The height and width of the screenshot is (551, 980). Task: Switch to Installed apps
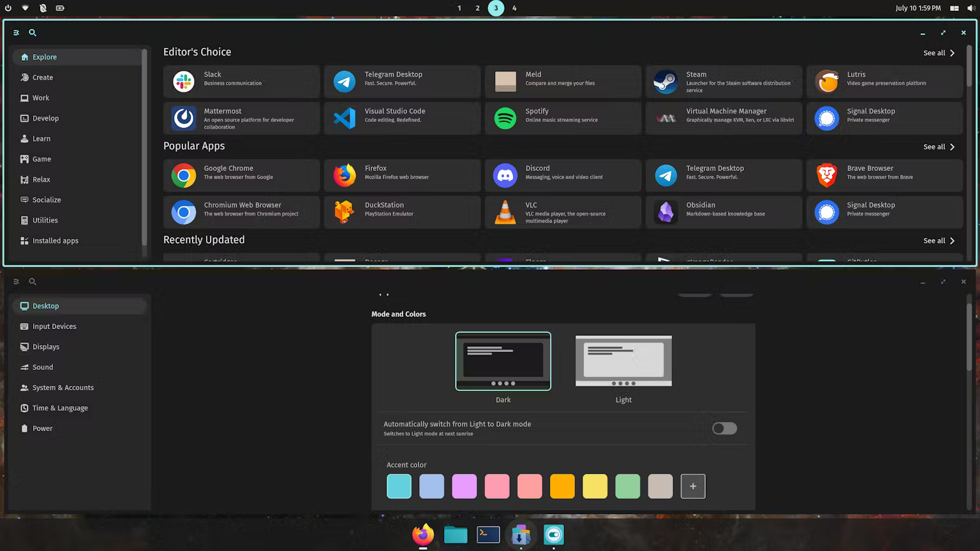pos(55,240)
